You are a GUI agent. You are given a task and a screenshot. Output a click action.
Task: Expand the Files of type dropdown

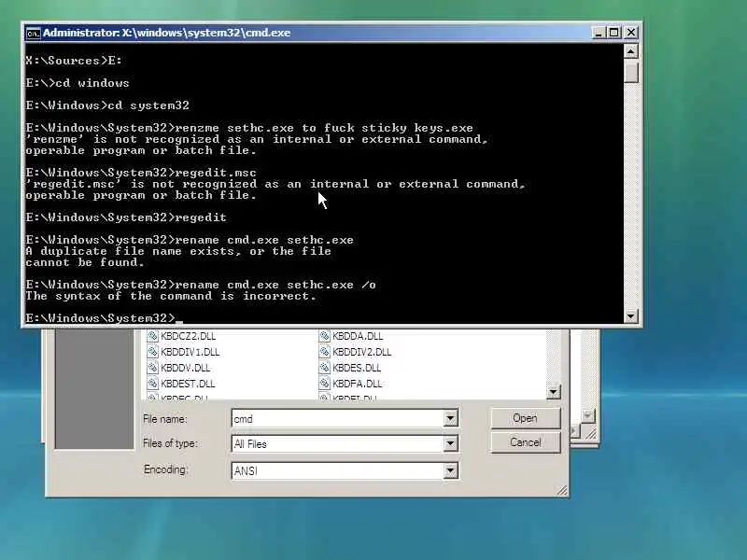tap(450, 444)
